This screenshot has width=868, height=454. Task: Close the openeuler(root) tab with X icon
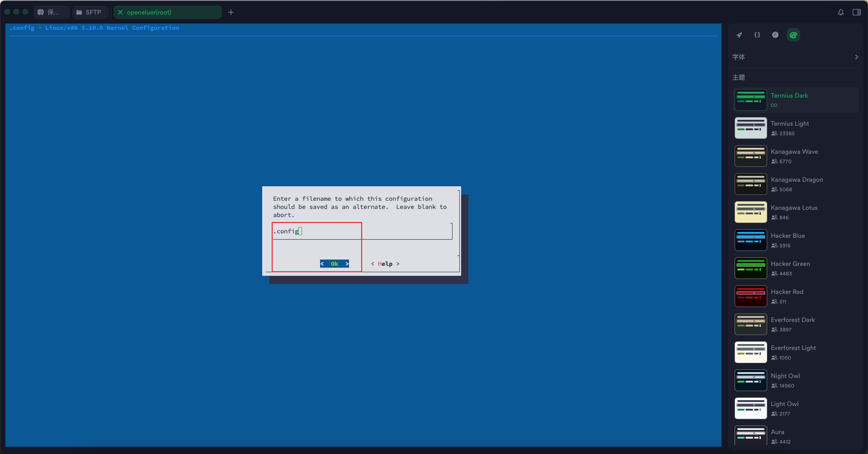tap(120, 12)
